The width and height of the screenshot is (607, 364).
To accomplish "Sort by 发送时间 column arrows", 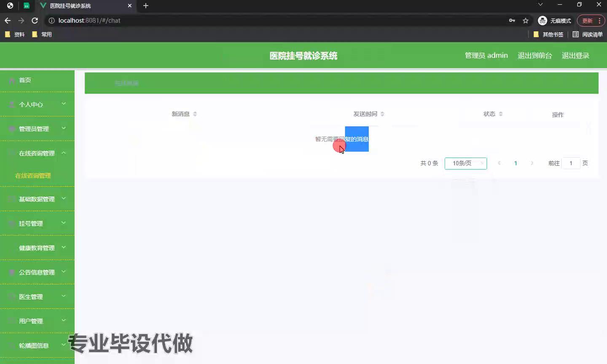I will coord(382,114).
